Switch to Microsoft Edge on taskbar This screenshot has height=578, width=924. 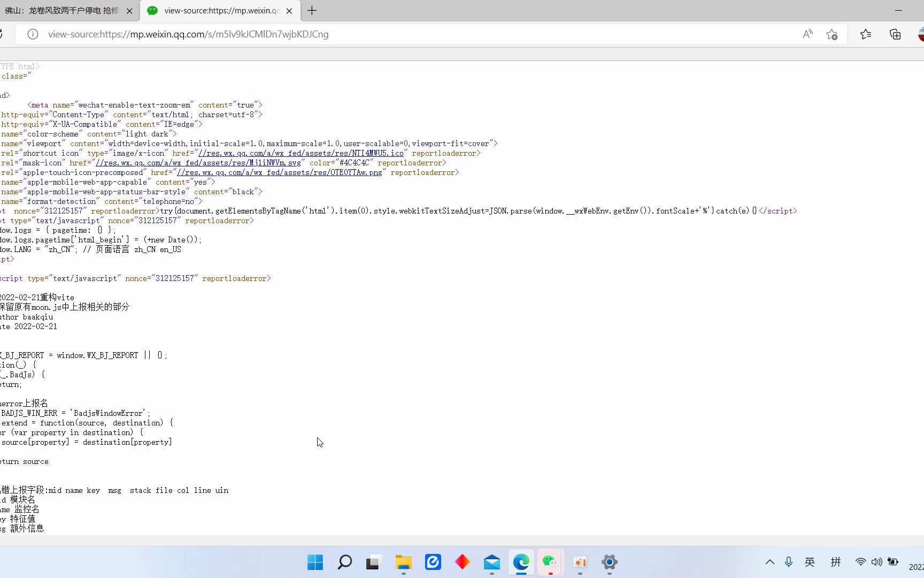coord(521,562)
